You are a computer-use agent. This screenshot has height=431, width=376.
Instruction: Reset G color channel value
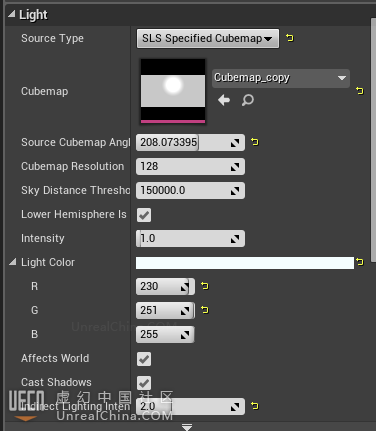(204, 310)
